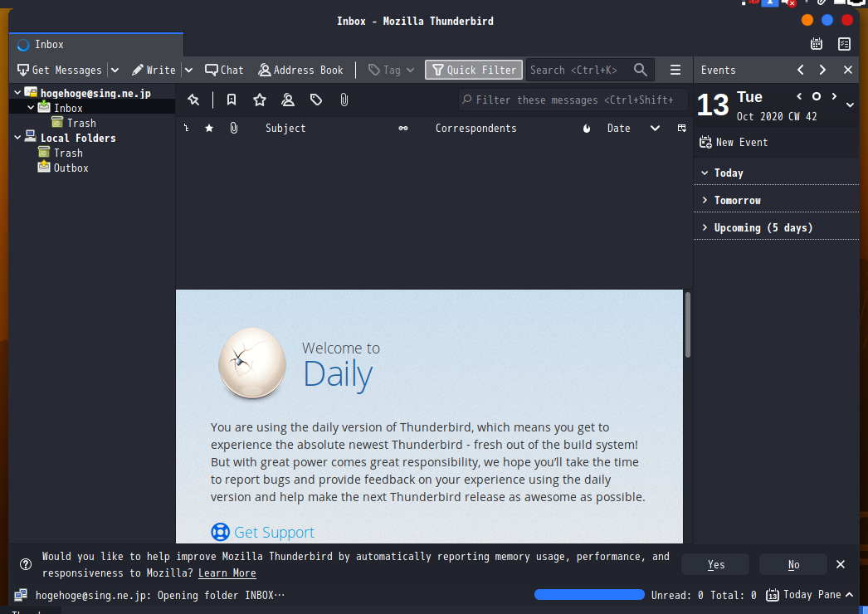Open the Learn More link

[x=227, y=573]
